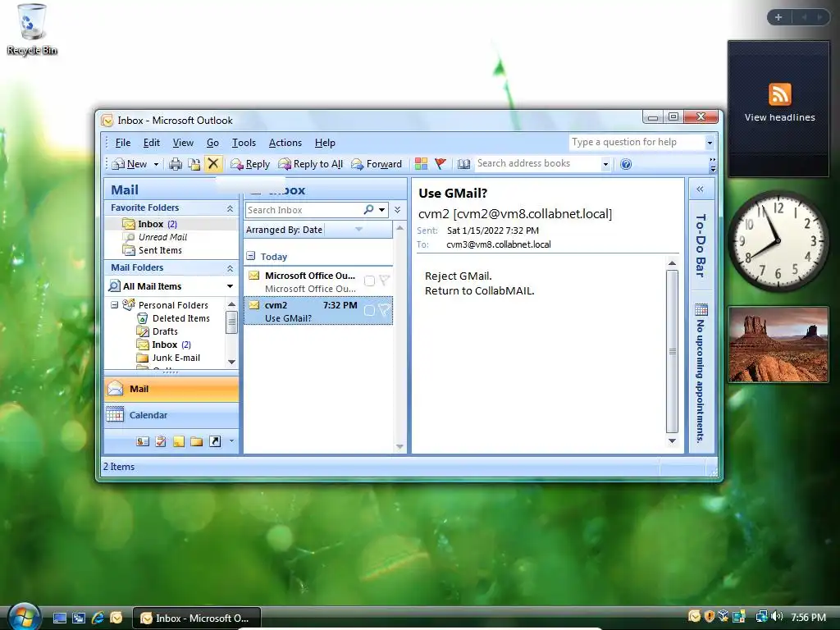Flag the Microsoft Office Outlook message

(384, 281)
